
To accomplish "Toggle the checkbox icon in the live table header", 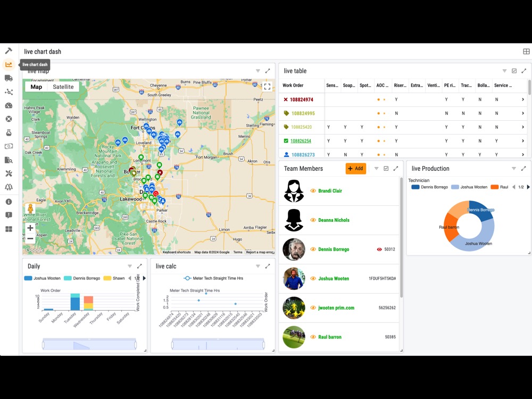I will click(514, 70).
